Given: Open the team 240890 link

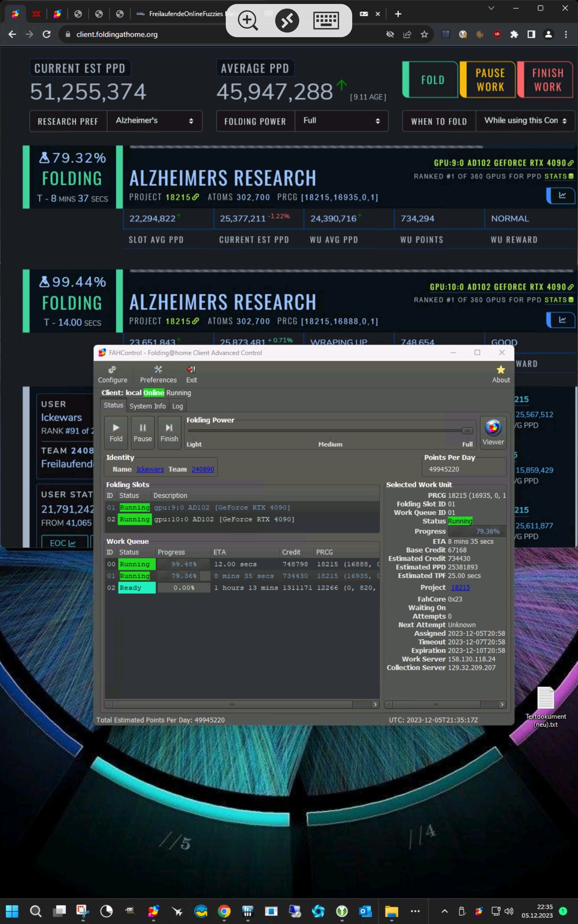Looking at the screenshot, I should 203,469.
